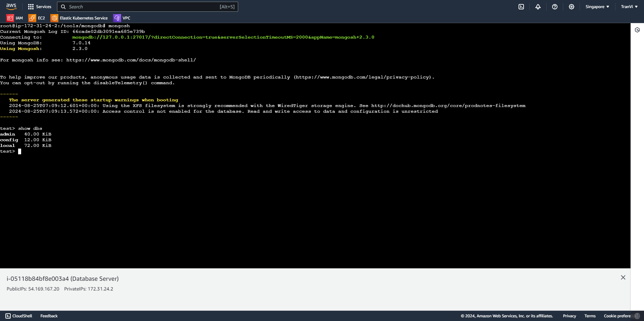This screenshot has height=321, width=644.
Task: Open CloudShell from the bottom bar
Action: coord(19,316)
